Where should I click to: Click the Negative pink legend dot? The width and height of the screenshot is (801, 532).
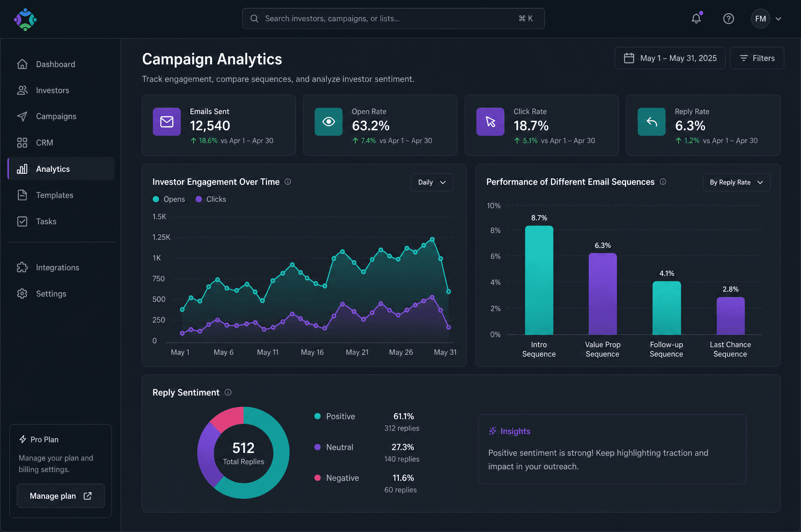318,478
